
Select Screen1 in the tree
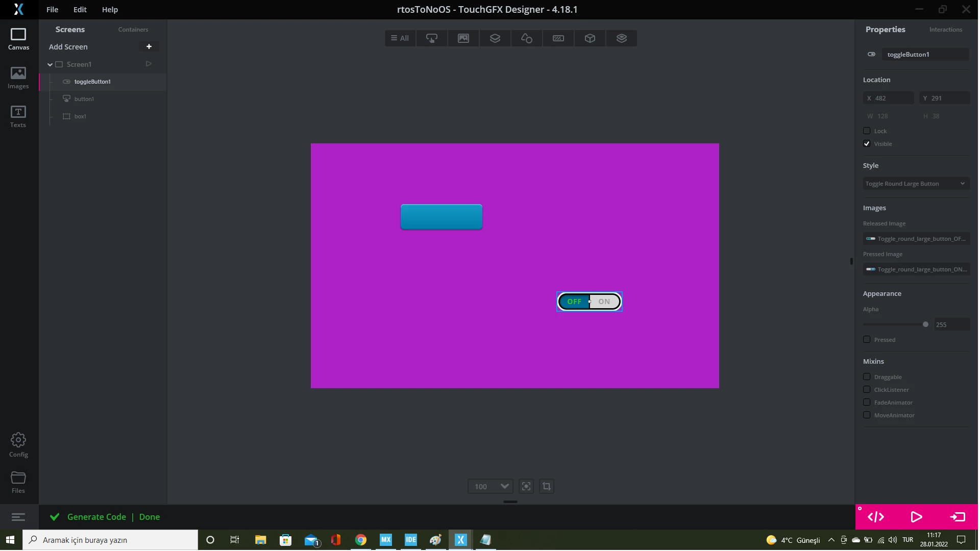[79, 64]
